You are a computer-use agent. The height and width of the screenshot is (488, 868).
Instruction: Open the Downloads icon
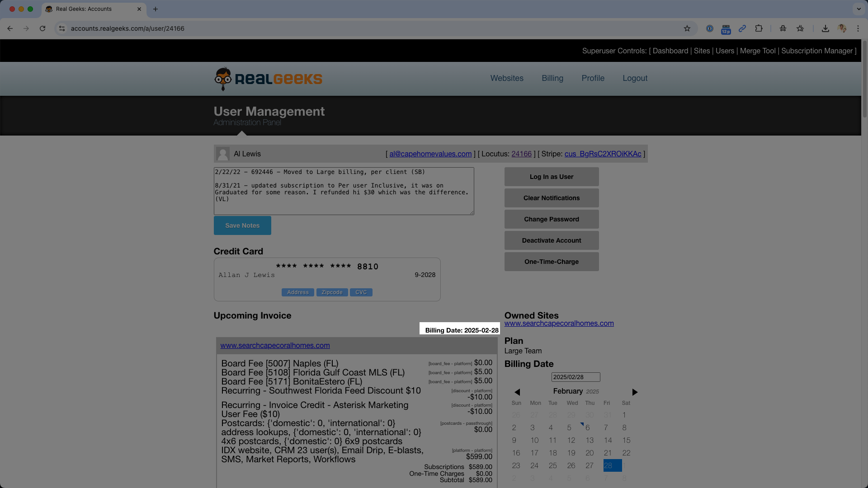(x=826, y=28)
